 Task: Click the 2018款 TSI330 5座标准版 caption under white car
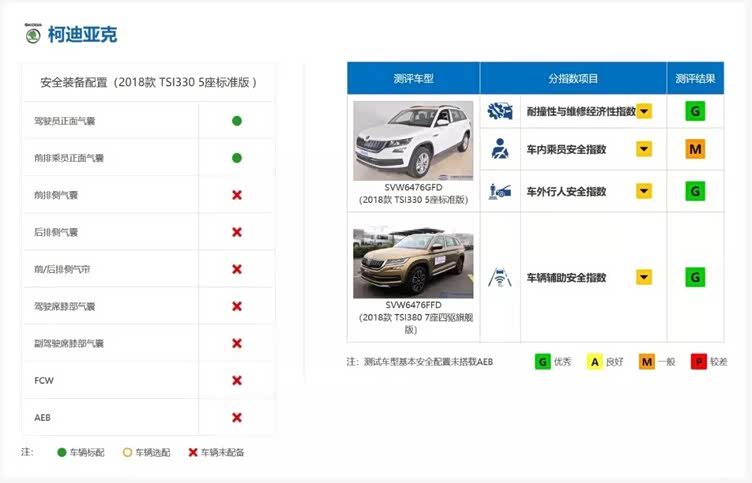413,200
